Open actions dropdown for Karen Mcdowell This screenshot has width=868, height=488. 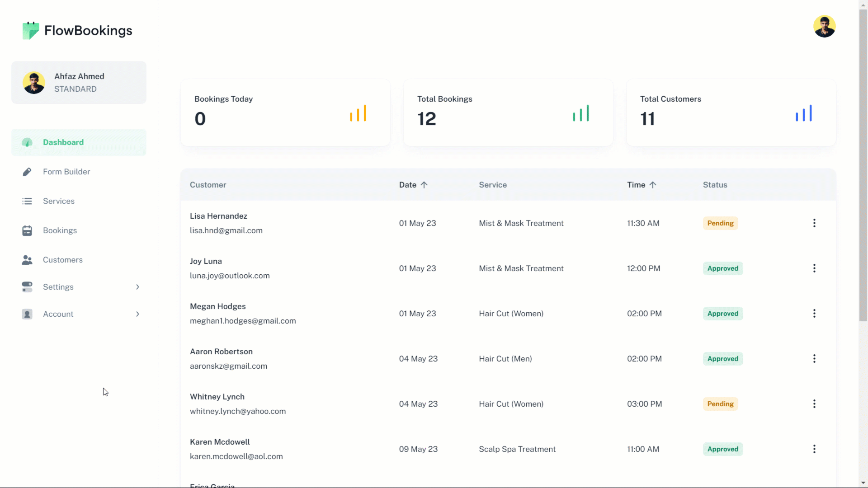click(x=814, y=449)
